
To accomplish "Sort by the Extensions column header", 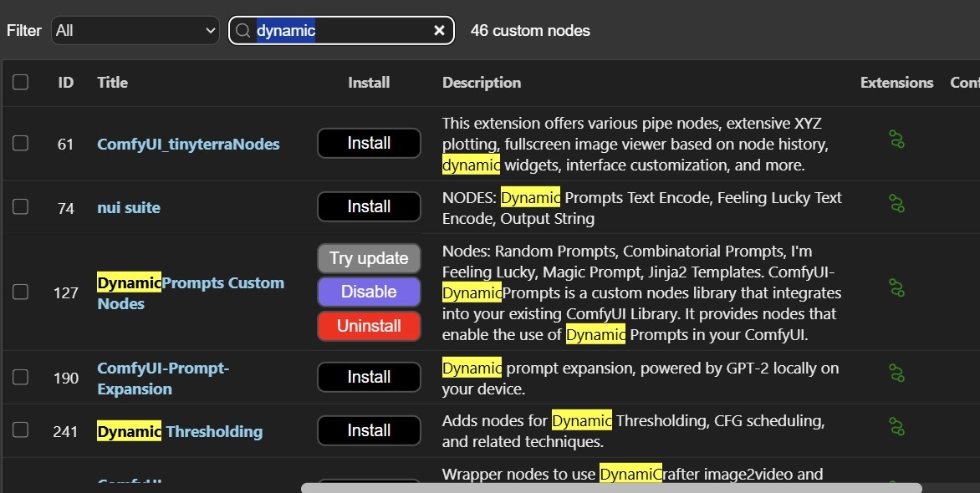I will (896, 83).
